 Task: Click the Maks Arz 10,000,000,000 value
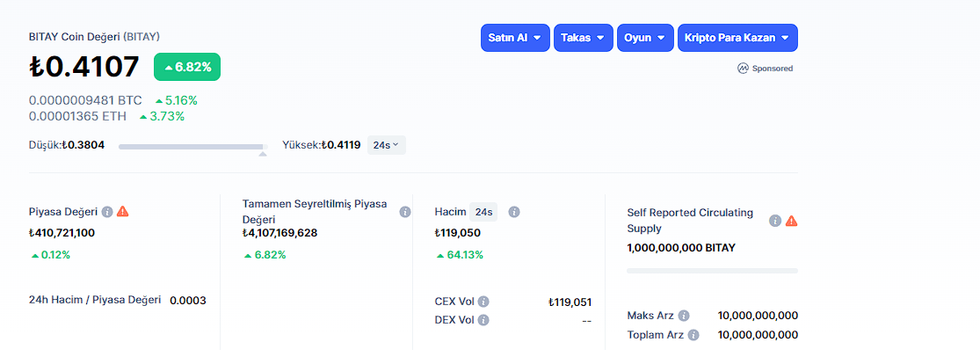click(759, 316)
